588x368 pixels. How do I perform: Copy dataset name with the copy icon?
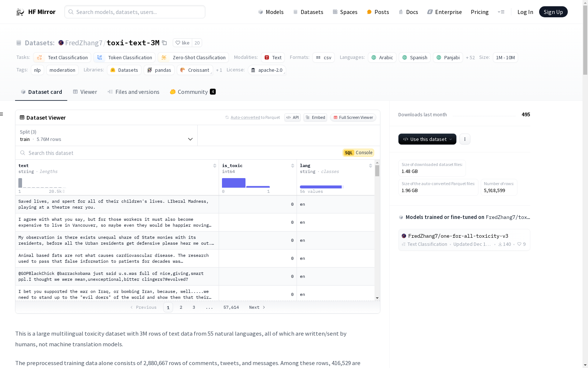click(x=165, y=43)
